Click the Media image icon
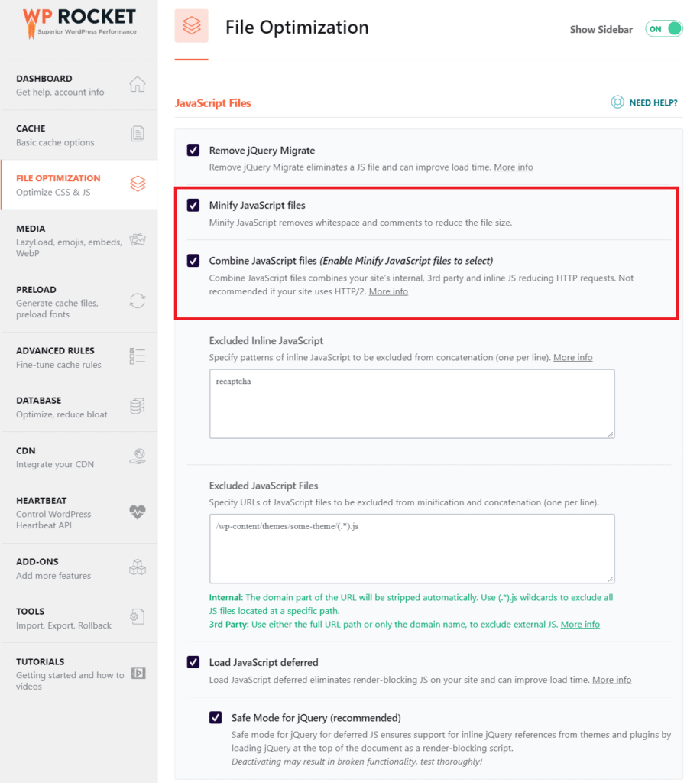Image resolution: width=700 pixels, height=783 pixels. pyautogui.click(x=138, y=239)
